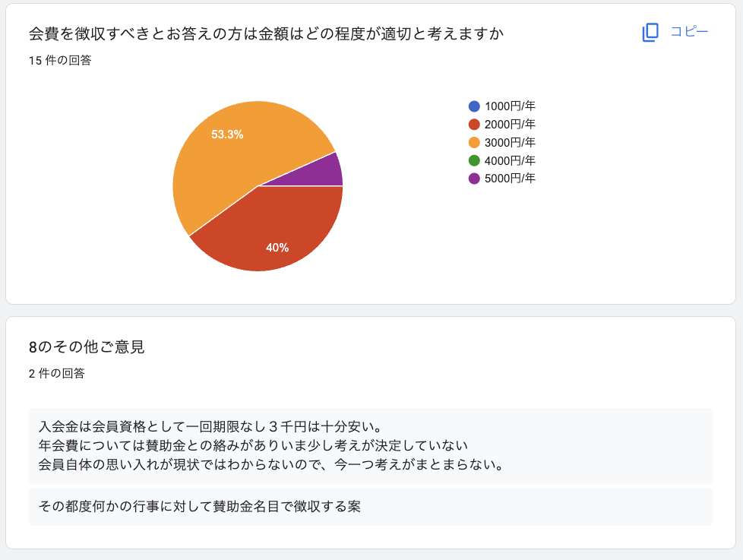The width and height of the screenshot is (743, 560).
Task: Select the 5000円/年 legend label
Action: point(510,179)
